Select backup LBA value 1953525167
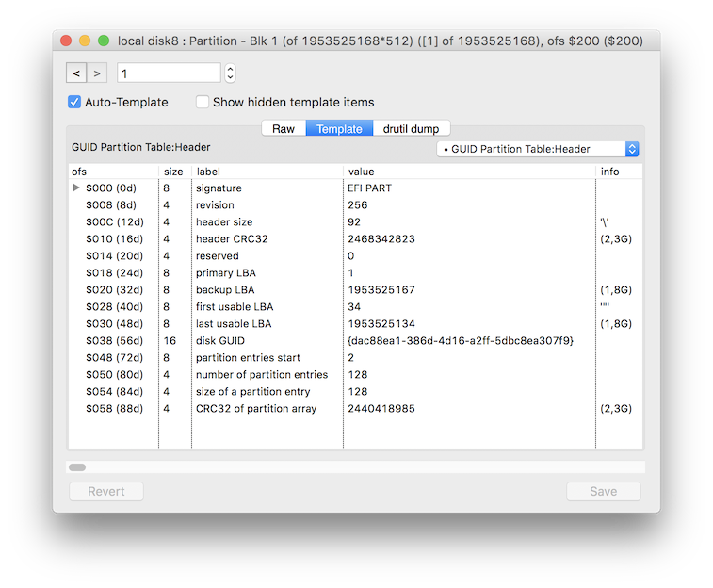This screenshot has width=713, height=588. (x=381, y=289)
